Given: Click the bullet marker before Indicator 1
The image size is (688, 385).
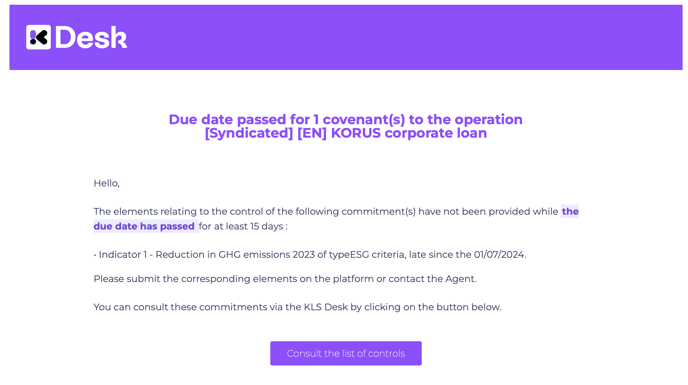Looking at the screenshot, I should [x=95, y=255].
